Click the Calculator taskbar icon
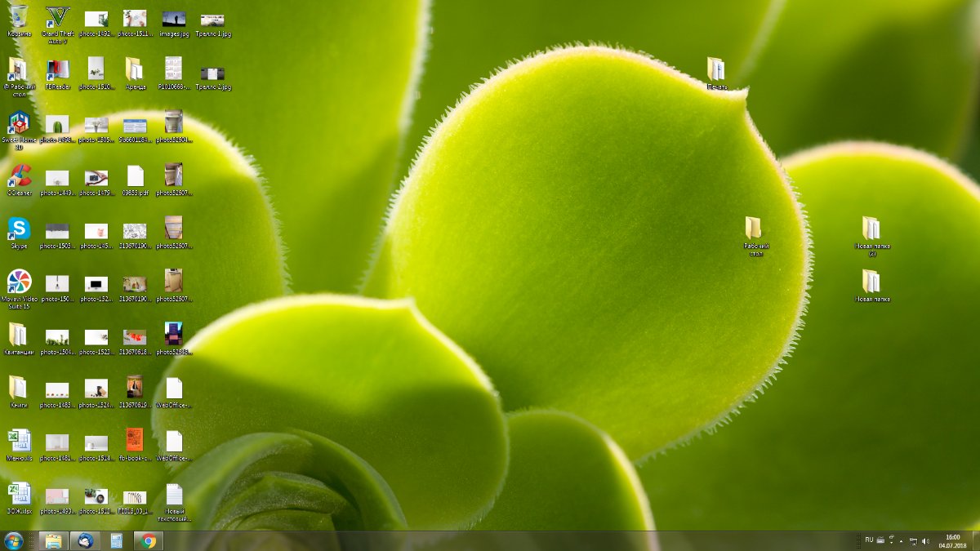Image resolution: width=980 pixels, height=551 pixels. 116,540
